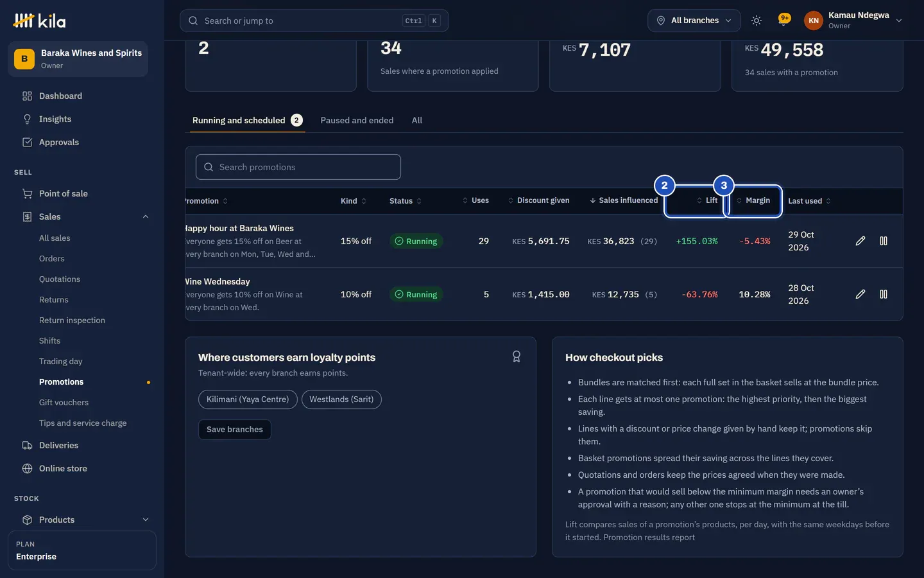This screenshot has height=578, width=924.
Task: Open the All branches dropdown
Action: coord(694,21)
